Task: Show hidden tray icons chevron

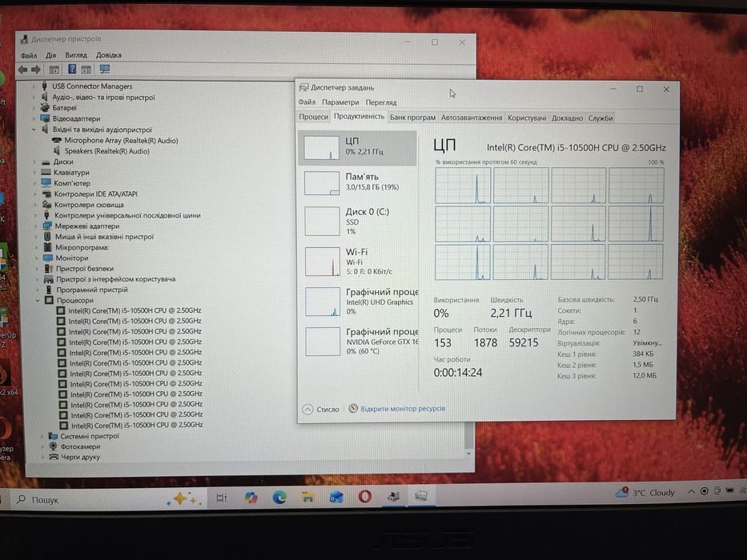Action: (691, 491)
